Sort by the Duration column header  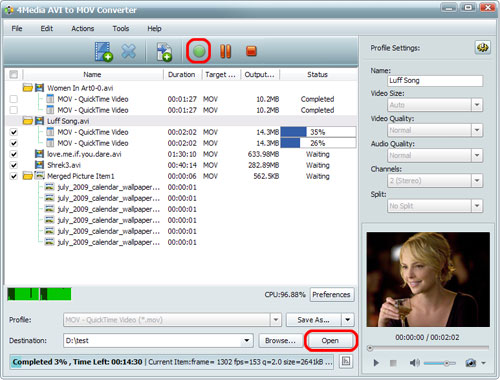click(x=182, y=74)
